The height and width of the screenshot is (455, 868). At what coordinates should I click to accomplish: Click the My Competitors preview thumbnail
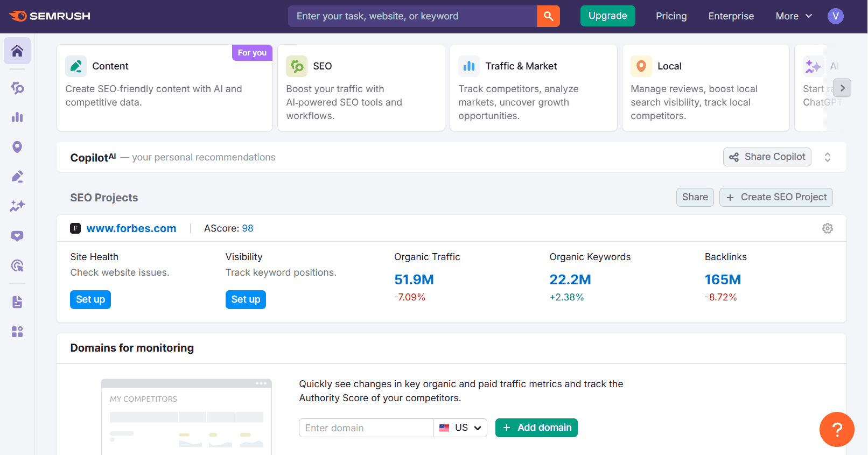pyautogui.click(x=186, y=416)
